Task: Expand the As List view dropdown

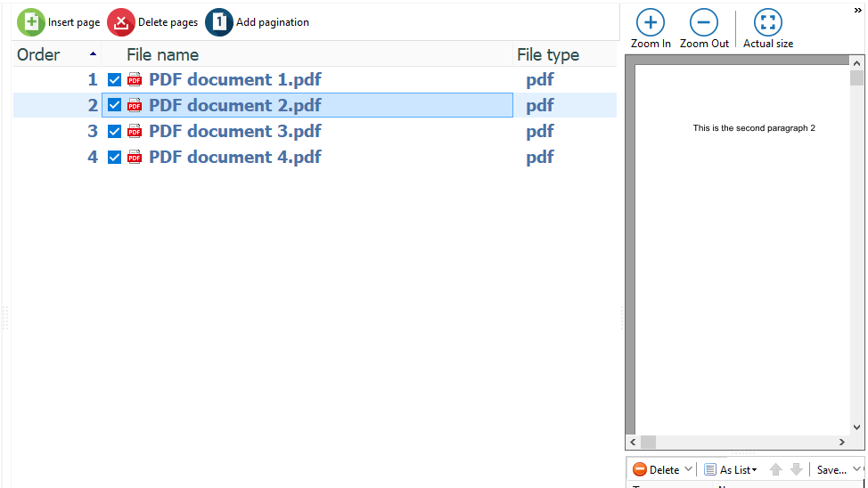Action: point(754,470)
